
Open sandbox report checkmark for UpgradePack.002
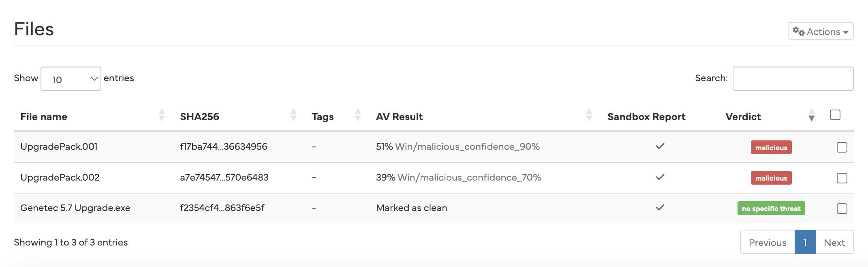tap(660, 177)
